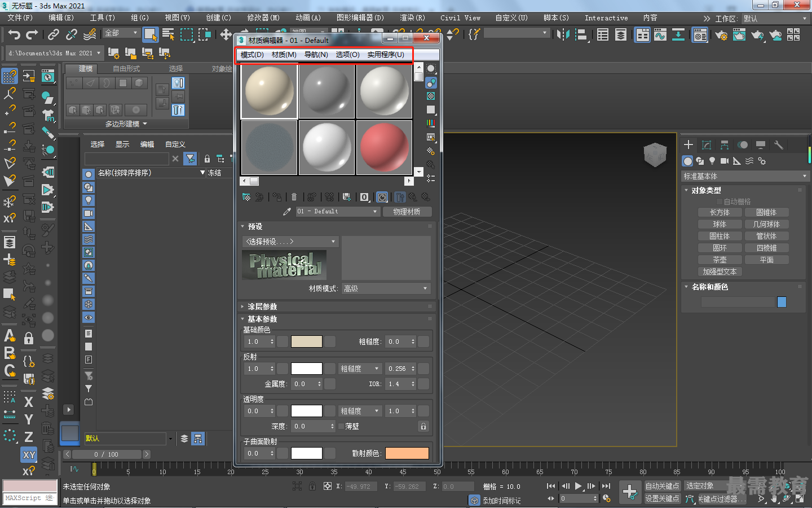
Task: Click 设置关键点 button
Action: [663, 498]
